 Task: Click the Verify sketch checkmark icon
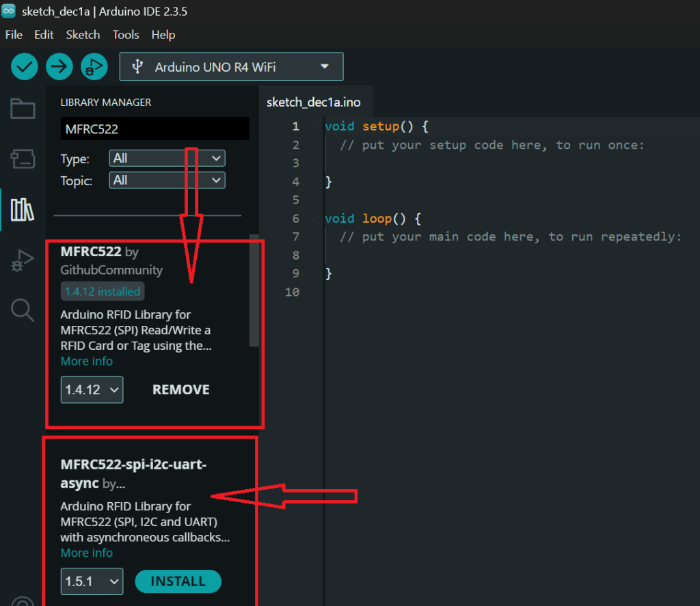coord(24,66)
